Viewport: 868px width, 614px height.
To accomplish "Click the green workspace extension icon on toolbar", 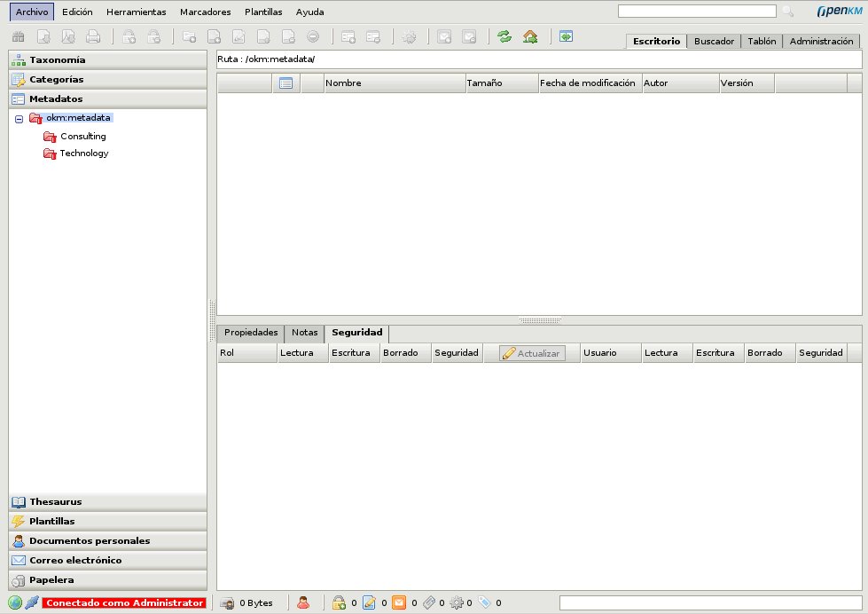I will [x=565, y=37].
